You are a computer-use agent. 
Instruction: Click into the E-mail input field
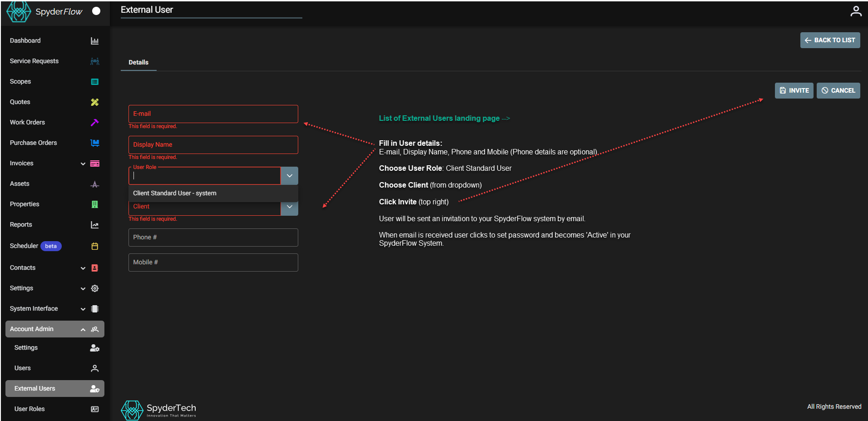coord(213,114)
